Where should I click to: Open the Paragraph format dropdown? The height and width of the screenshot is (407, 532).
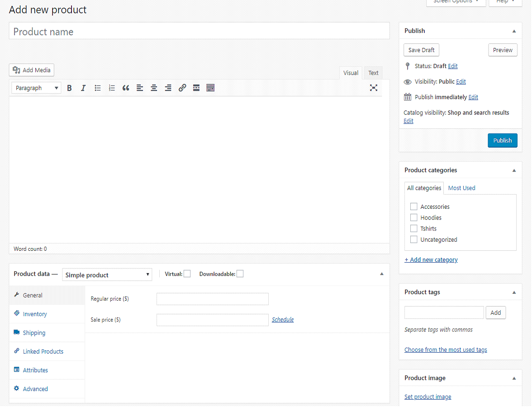[36, 88]
